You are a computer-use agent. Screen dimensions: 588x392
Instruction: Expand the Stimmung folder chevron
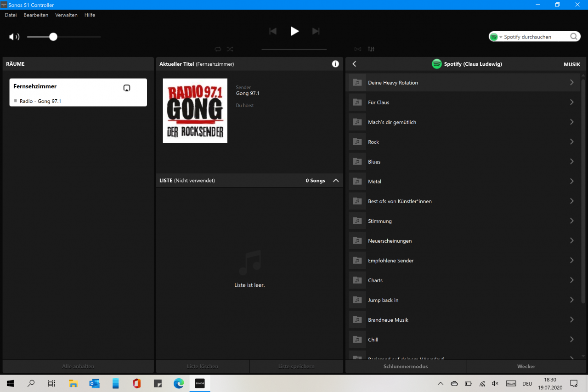572,221
